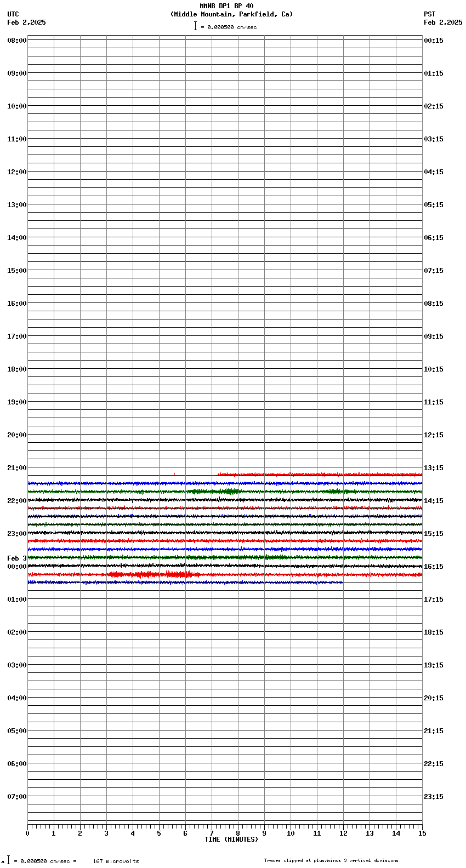
Task: Click the '9' tick label on the minutes axis
Action: 264,833
